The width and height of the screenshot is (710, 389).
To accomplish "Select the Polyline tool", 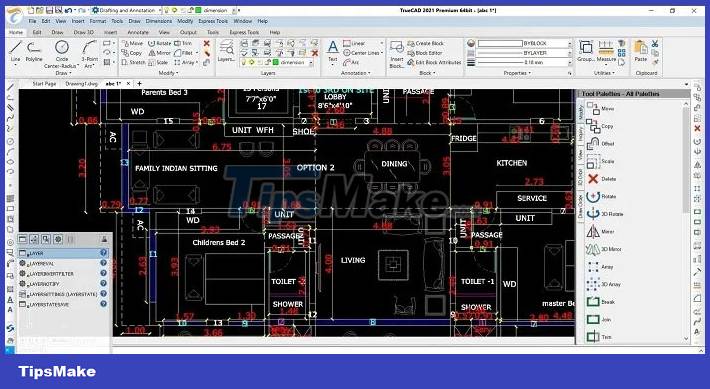I will click(34, 51).
